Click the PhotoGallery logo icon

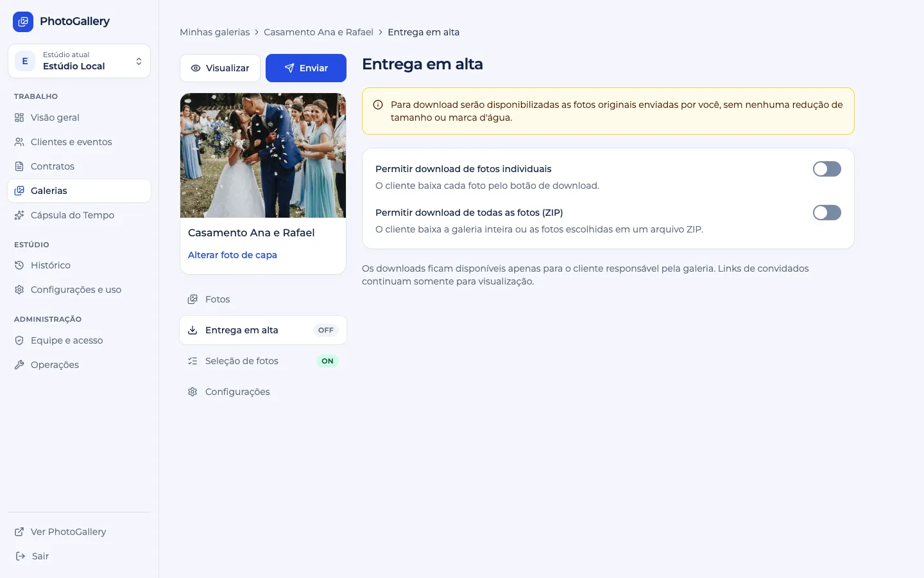coord(23,22)
